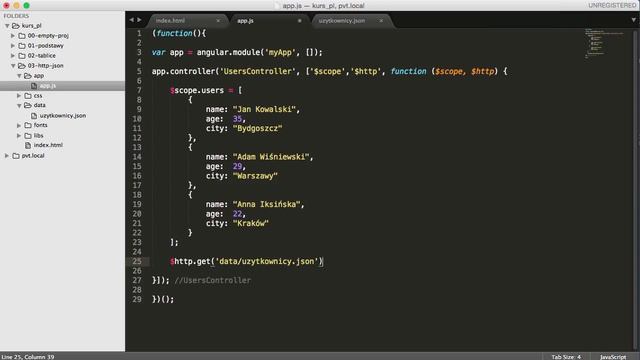The image size is (640, 360).
Task: Click the 'data/uzytkownicy.json' string
Action: [x=267, y=261]
